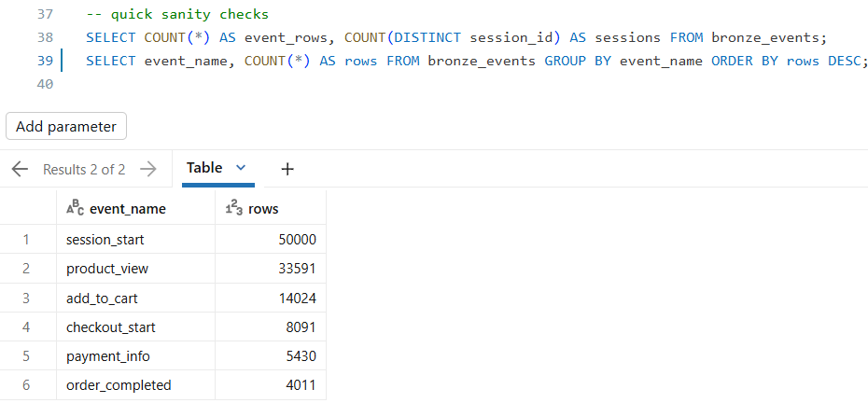Click the string type icon on event_name
868x403 pixels.
coord(76,208)
